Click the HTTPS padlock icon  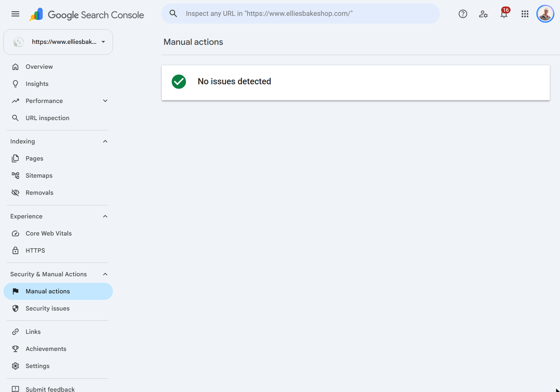click(15, 250)
